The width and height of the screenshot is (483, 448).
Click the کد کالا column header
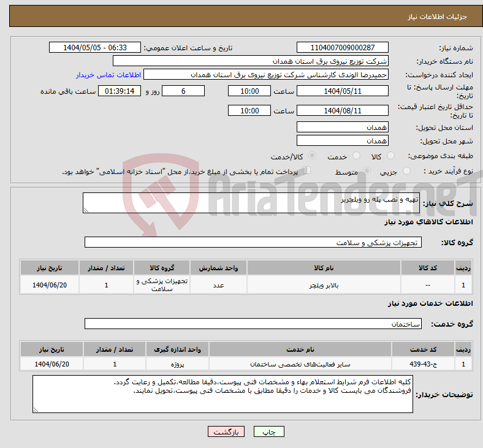428,268
